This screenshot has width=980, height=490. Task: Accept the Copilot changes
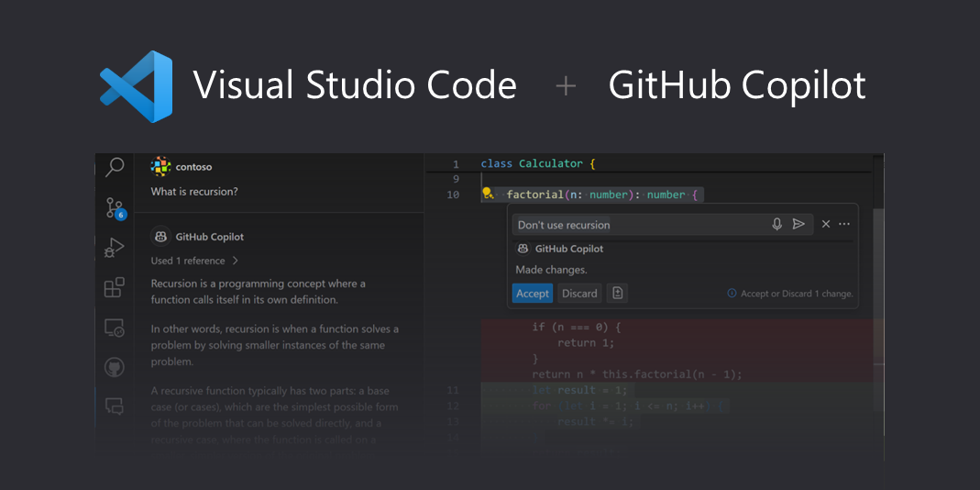coord(532,294)
